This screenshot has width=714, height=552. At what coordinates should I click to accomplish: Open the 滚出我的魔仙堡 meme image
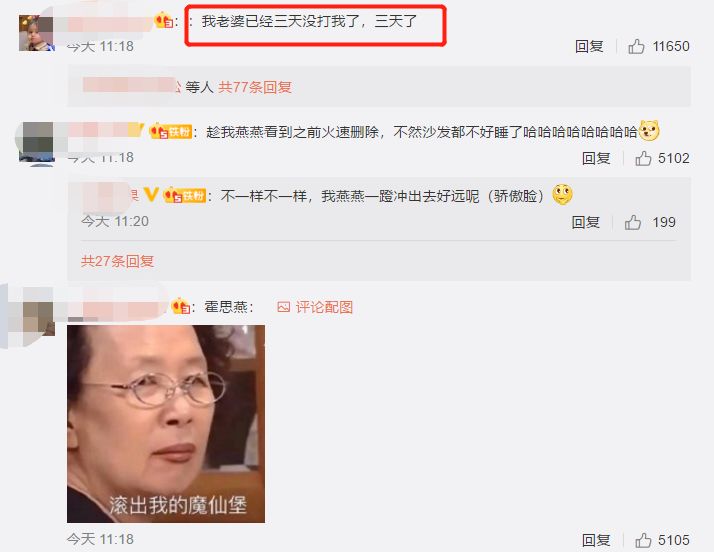click(x=166, y=424)
